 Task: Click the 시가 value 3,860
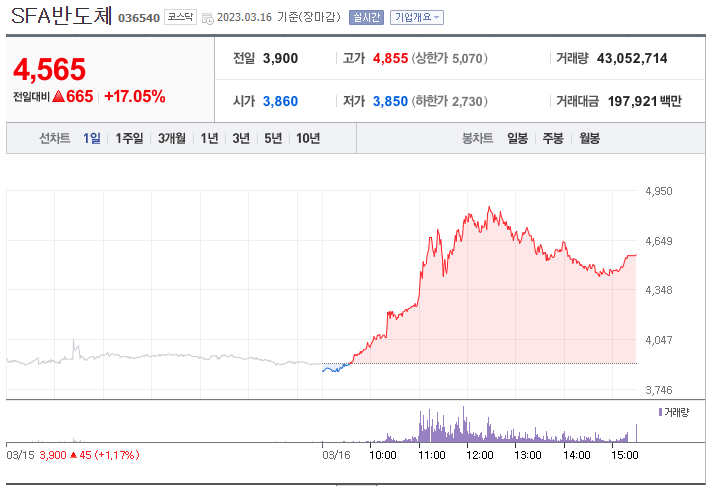point(280,101)
